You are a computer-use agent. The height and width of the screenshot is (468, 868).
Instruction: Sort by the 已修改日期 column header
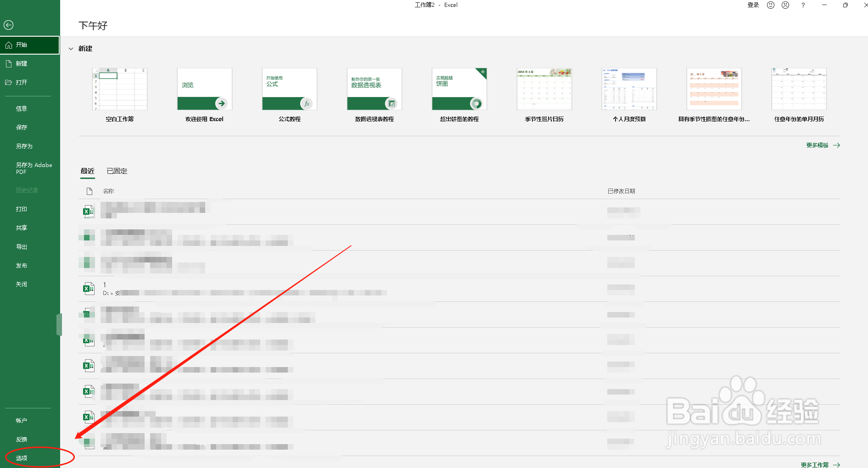click(x=622, y=191)
